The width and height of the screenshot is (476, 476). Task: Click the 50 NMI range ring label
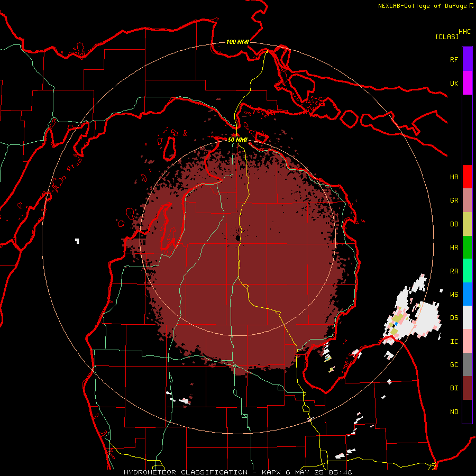click(x=237, y=140)
